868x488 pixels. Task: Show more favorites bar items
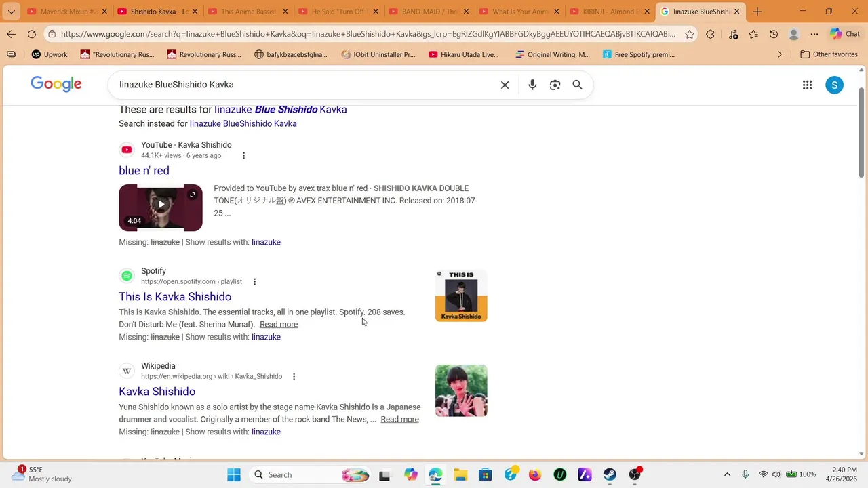(x=780, y=54)
